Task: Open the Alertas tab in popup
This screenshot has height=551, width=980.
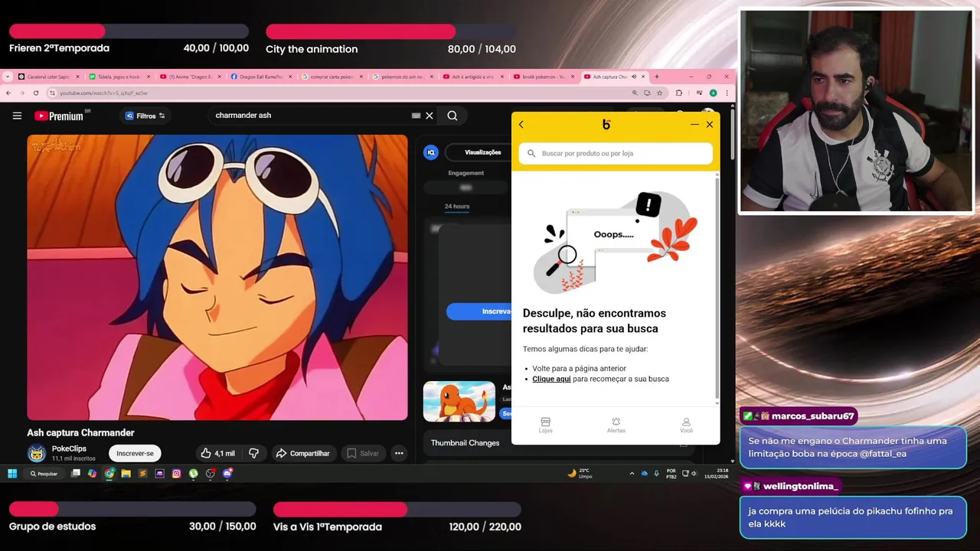Action: [616, 425]
